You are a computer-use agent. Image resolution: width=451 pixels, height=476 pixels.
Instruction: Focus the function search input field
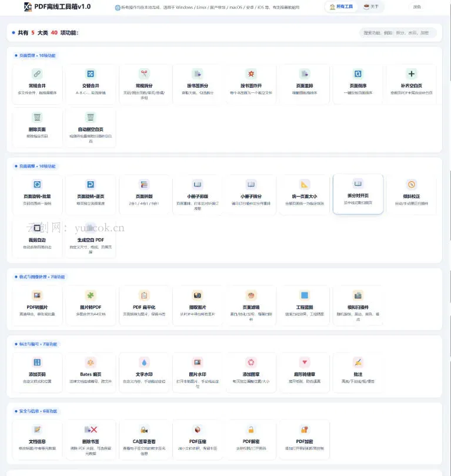click(x=398, y=33)
